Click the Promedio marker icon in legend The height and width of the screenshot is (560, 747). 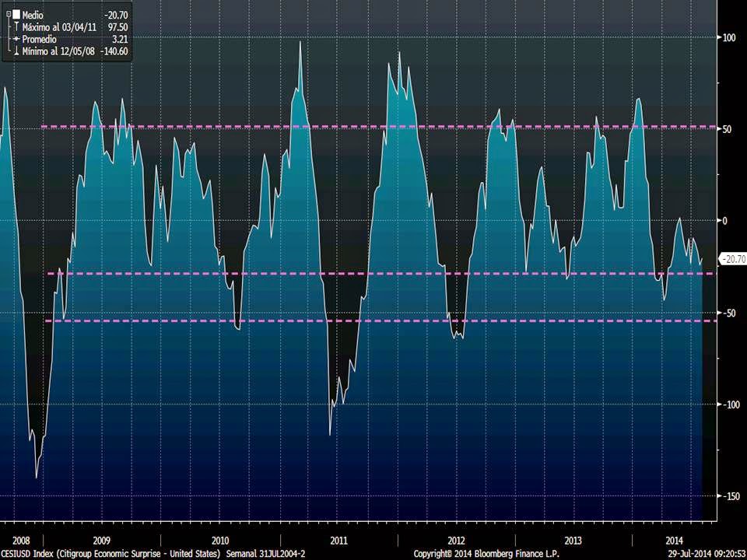click(16, 39)
